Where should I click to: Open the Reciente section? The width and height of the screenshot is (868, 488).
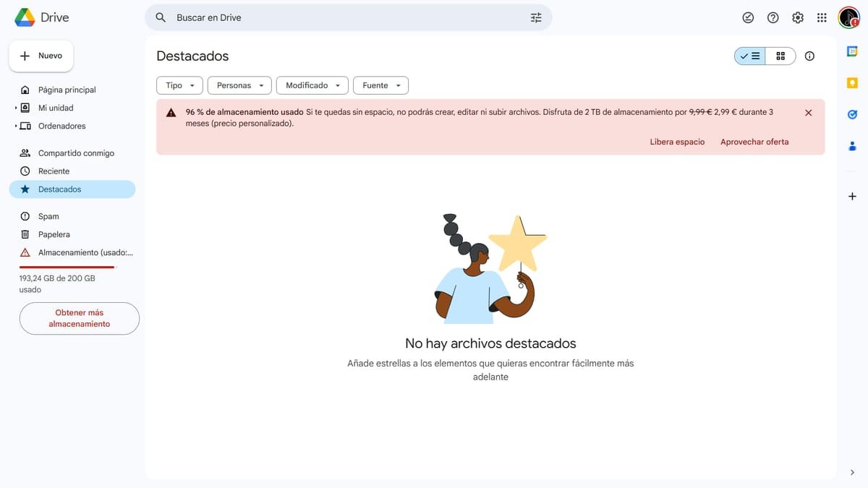[x=72, y=171]
